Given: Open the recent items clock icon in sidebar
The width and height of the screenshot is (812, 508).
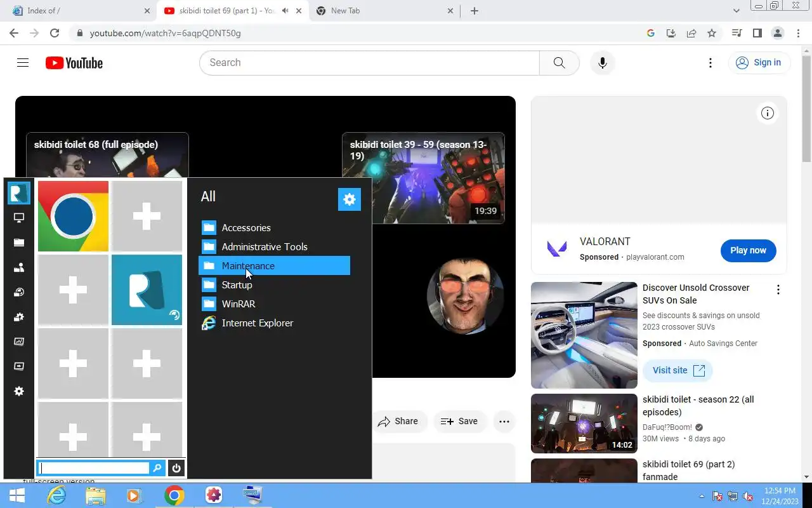Looking at the screenshot, I should coord(19,292).
